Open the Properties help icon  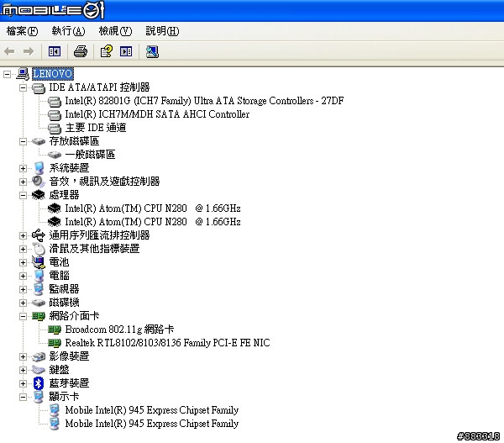[107, 51]
